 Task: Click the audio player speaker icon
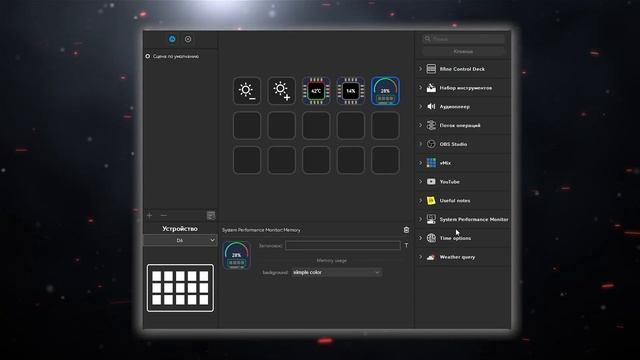pyautogui.click(x=431, y=107)
